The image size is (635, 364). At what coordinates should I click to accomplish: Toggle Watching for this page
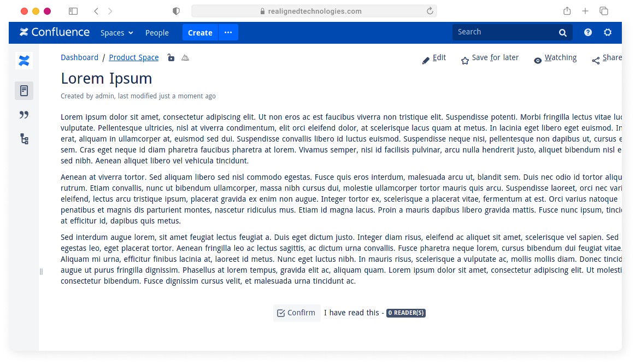[x=555, y=57]
